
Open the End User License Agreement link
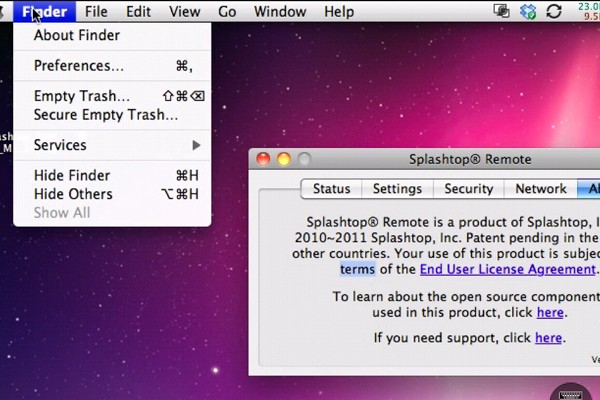(x=507, y=269)
